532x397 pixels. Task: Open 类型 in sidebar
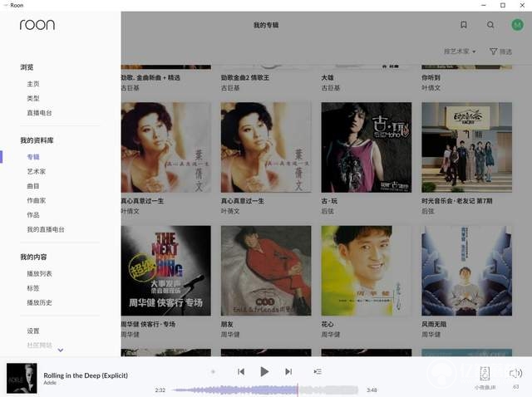coord(33,98)
